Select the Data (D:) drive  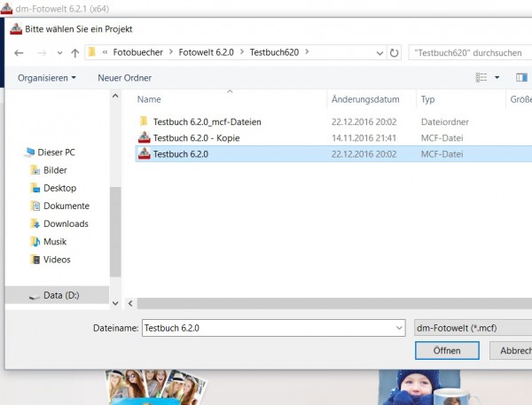click(x=60, y=295)
